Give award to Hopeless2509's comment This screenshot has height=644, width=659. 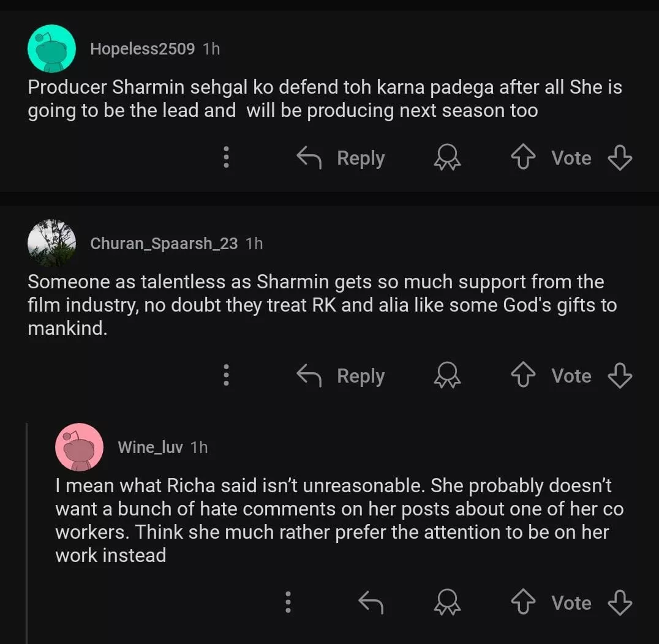click(447, 158)
